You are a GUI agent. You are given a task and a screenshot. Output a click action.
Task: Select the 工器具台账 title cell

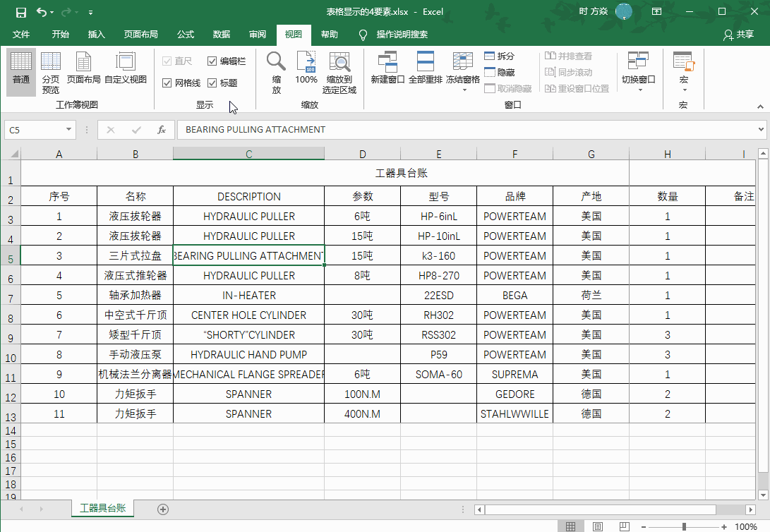point(325,174)
